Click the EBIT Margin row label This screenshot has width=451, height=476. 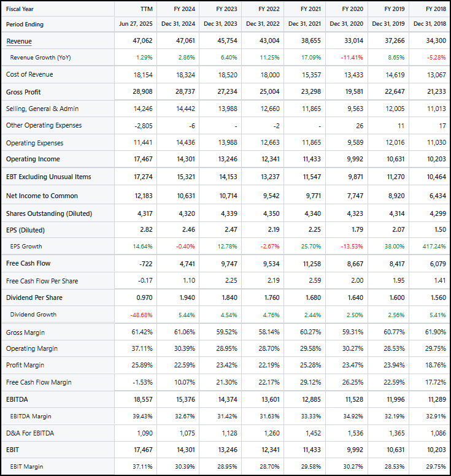[x=26, y=467]
